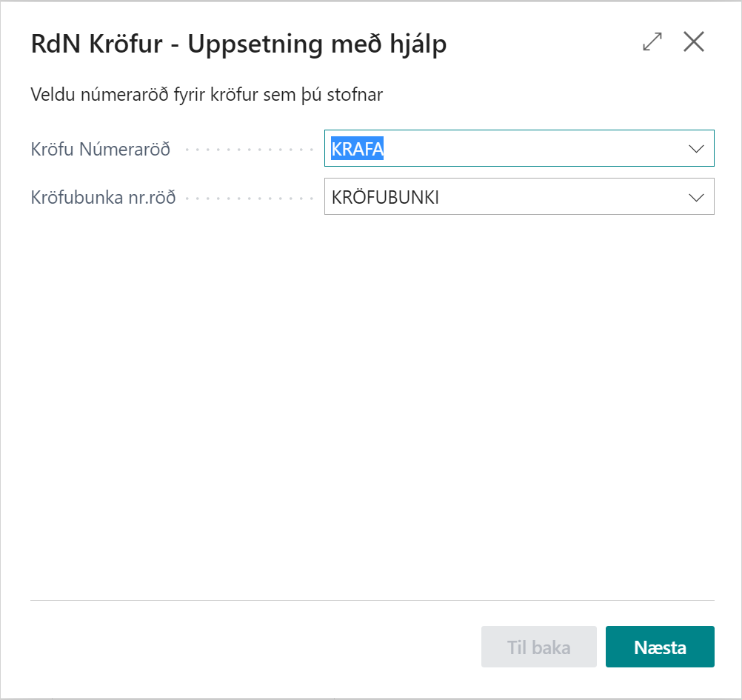The width and height of the screenshot is (742, 700).
Task: Click the blank dialog body below the fields
Action: (370, 400)
